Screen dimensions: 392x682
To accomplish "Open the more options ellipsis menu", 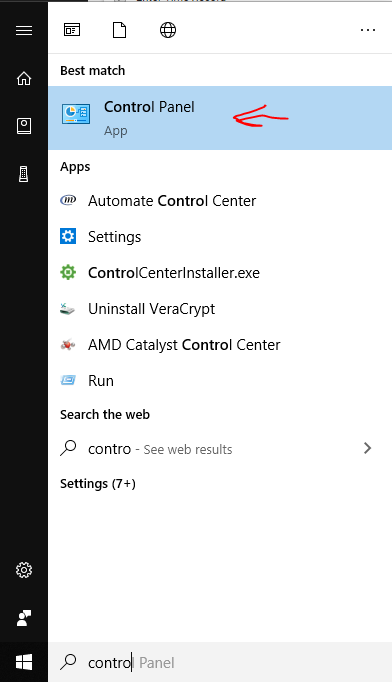I will coord(368,30).
